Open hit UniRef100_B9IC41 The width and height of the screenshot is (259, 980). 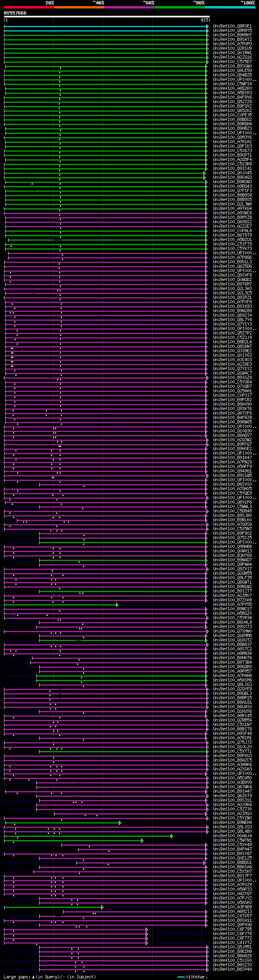click(232, 168)
